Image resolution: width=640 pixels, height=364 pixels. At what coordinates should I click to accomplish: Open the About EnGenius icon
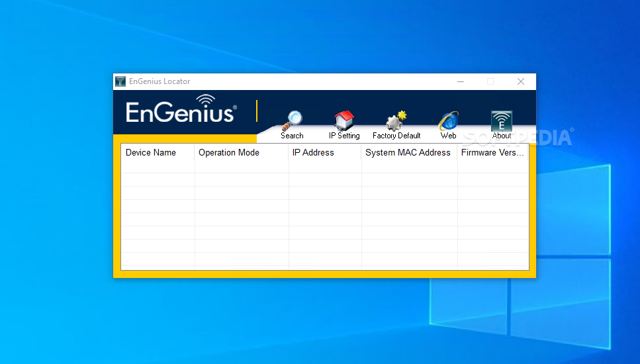tap(502, 121)
